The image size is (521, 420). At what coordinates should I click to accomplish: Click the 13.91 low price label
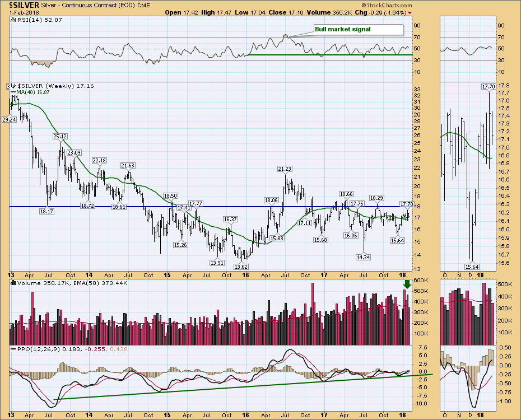217,263
